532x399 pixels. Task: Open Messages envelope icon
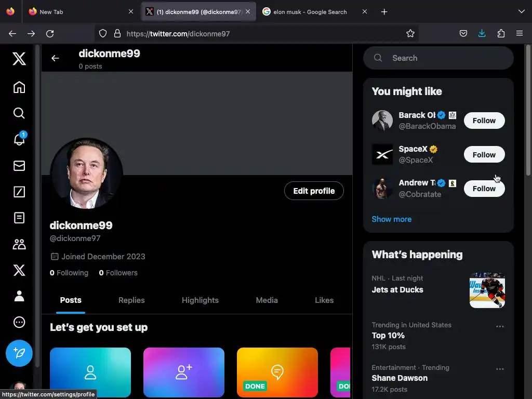19,166
